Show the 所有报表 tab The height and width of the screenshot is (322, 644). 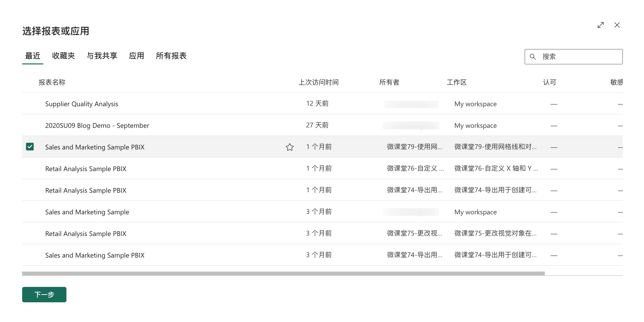(171, 56)
